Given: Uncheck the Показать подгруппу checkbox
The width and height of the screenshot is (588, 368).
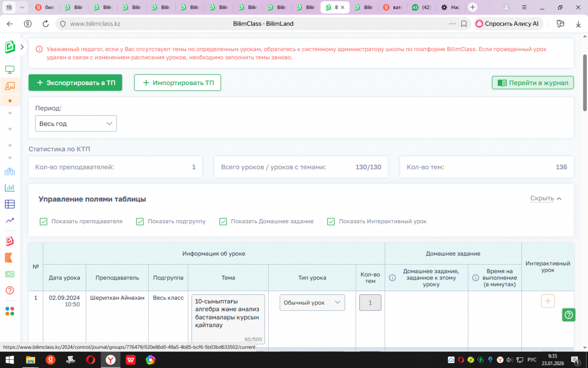Looking at the screenshot, I should coord(140,222).
